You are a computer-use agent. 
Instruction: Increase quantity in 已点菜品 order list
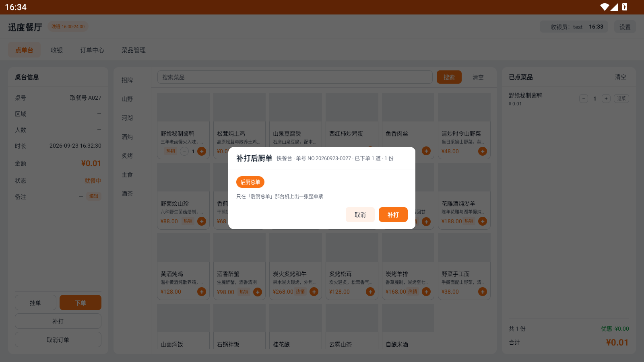(x=606, y=99)
